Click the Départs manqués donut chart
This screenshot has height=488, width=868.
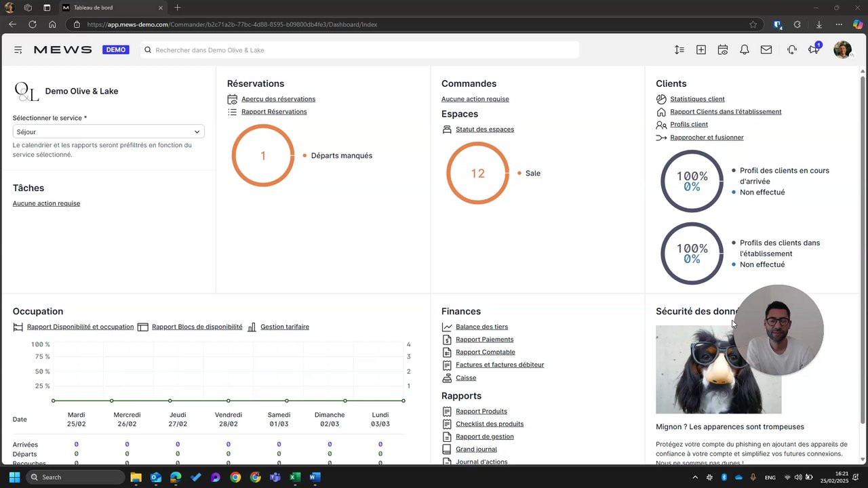point(263,156)
